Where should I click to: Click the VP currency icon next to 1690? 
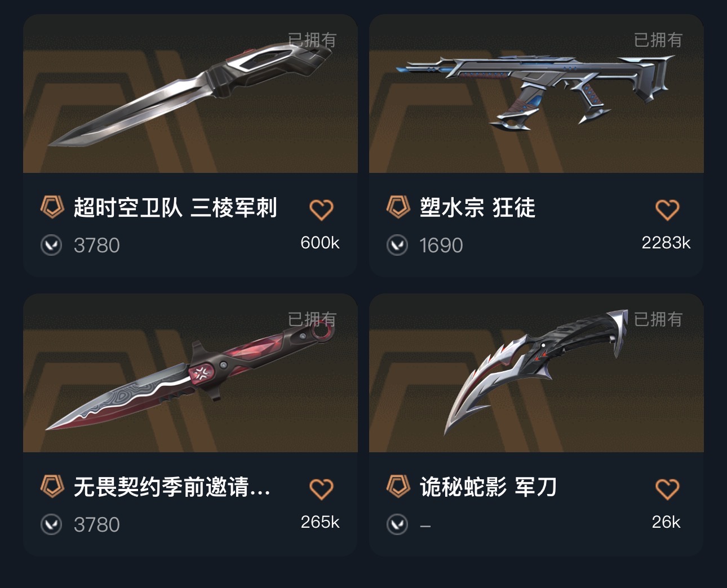click(x=397, y=245)
